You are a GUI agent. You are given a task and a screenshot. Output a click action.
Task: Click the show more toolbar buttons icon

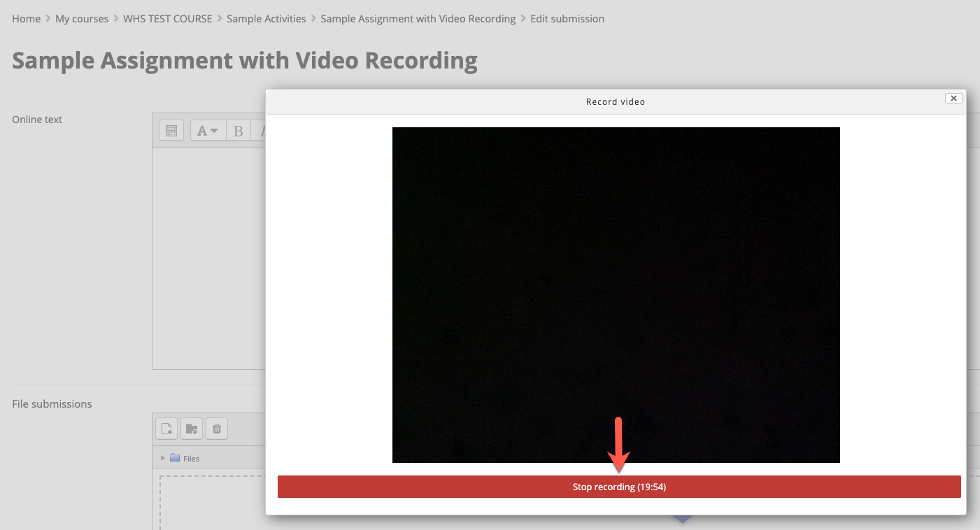pos(171,131)
